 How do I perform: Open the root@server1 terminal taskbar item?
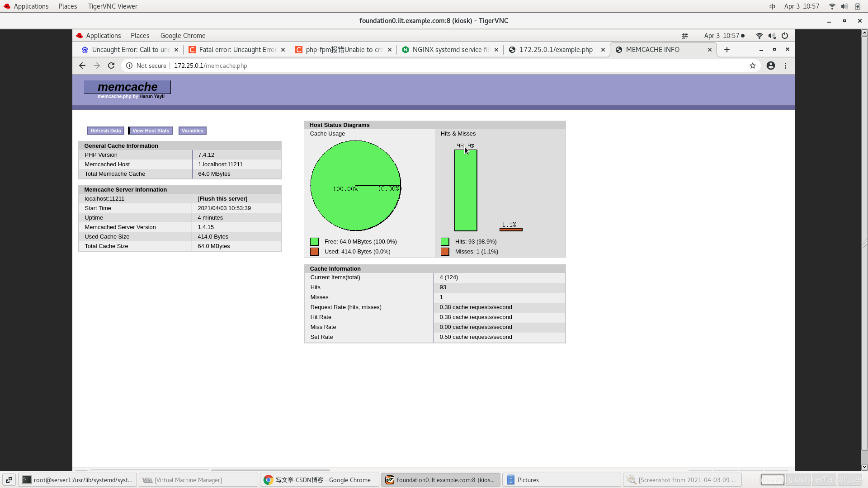point(78,480)
